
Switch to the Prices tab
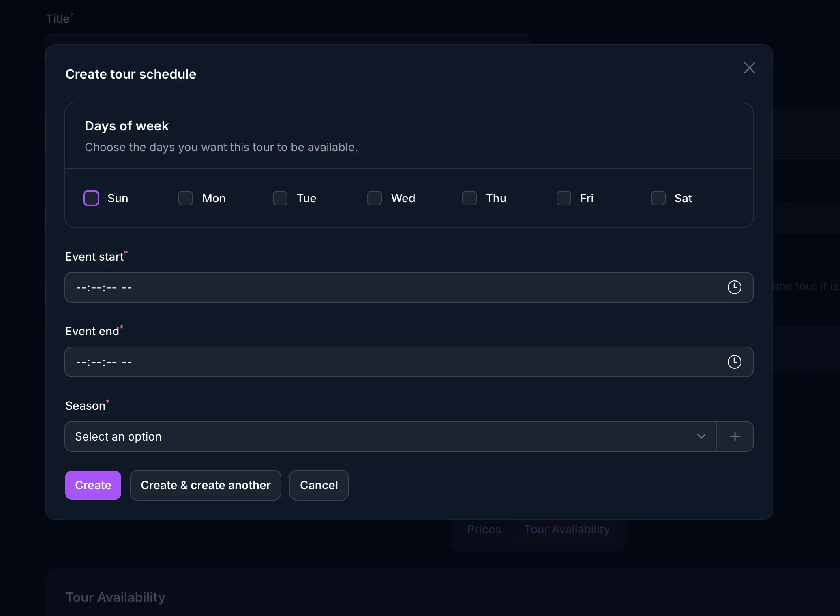click(484, 529)
